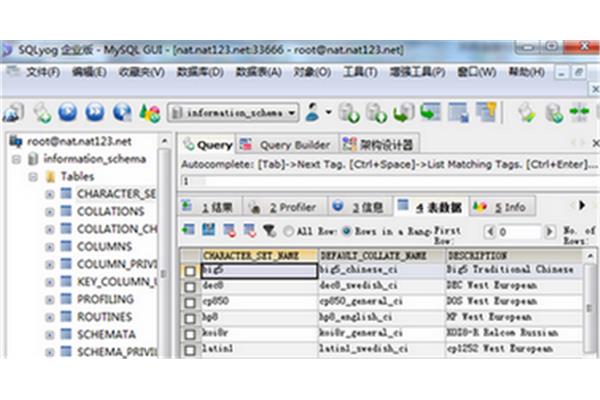Click the big5_chinese_ci cell

point(382,270)
